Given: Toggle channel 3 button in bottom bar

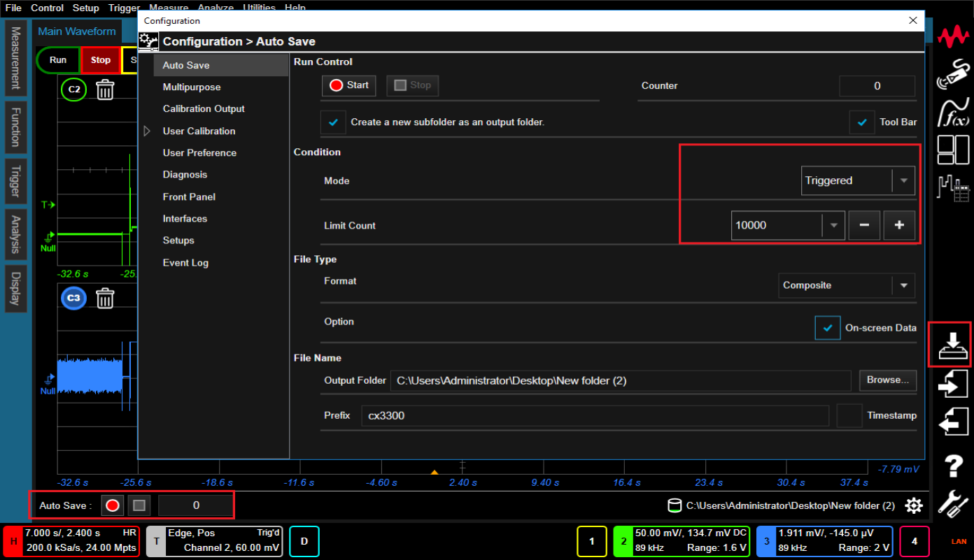Looking at the screenshot, I should 766,540.
